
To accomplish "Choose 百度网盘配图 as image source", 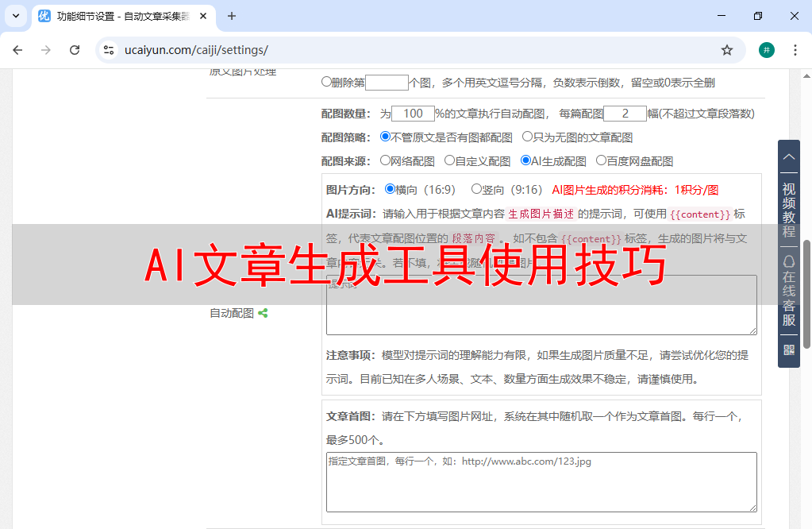I will coord(601,160).
